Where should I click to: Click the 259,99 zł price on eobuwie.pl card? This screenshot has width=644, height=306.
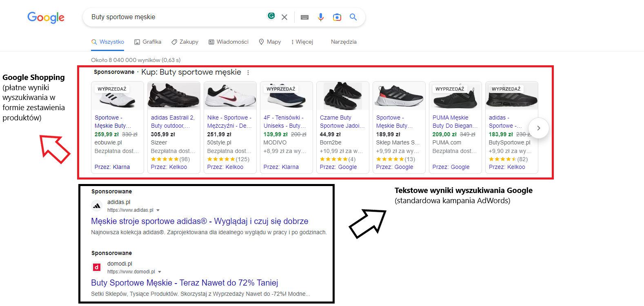(107, 134)
